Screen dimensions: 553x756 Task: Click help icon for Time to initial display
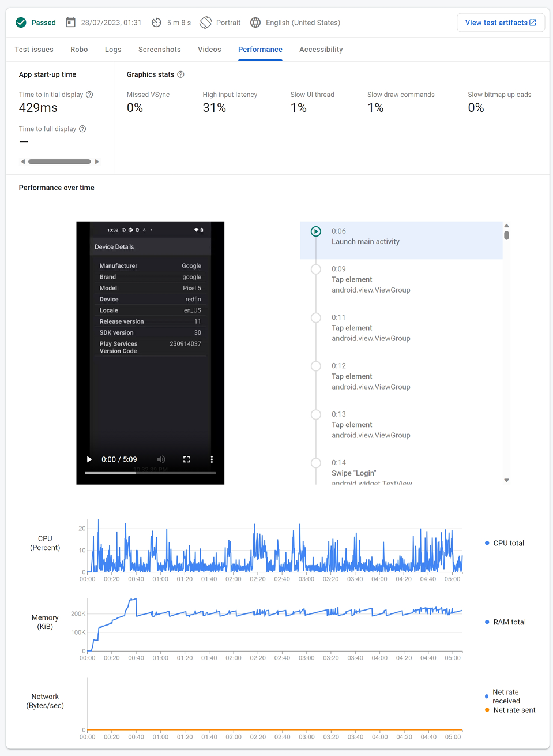89,95
